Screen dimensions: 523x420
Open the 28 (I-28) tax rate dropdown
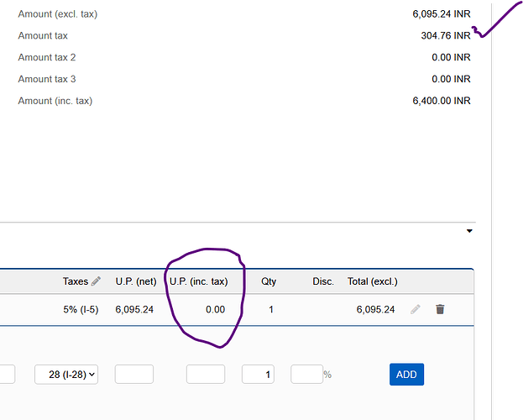point(66,375)
